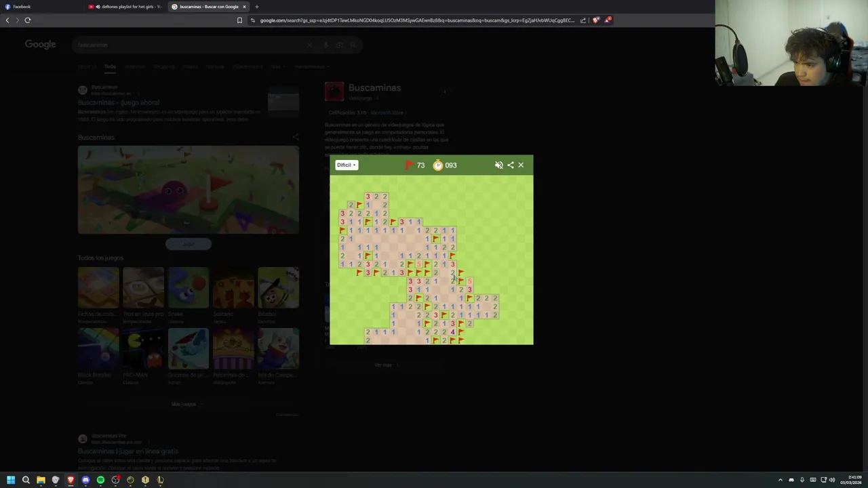Close the Minesweeper game overlay
The width and height of the screenshot is (868, 488).
[521, 165]
